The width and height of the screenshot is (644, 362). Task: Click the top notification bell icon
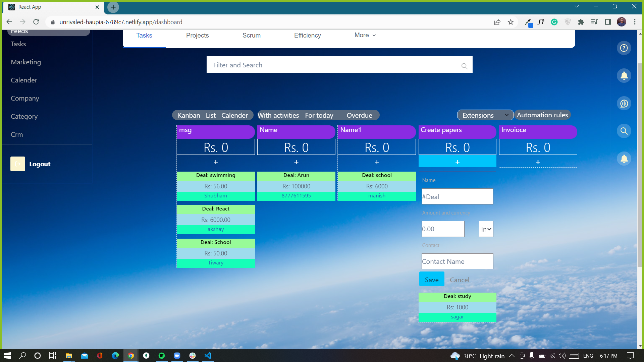pyautogui.click(x=624, y=76)
